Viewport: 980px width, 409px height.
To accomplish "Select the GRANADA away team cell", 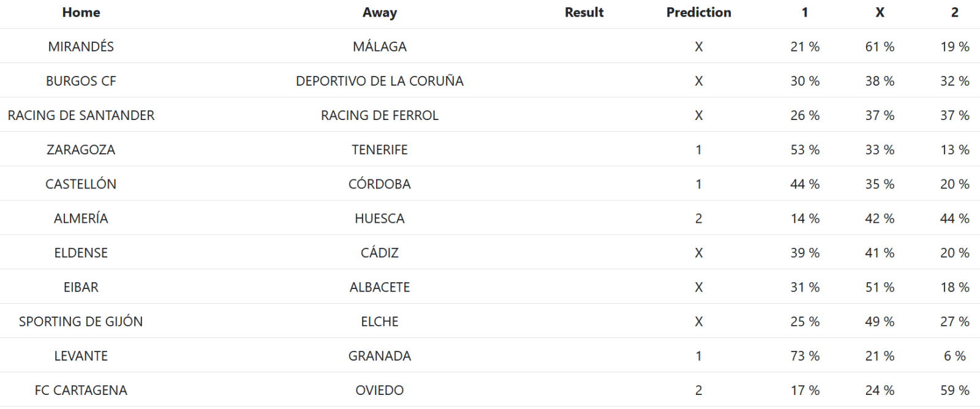I will point(380,356).
